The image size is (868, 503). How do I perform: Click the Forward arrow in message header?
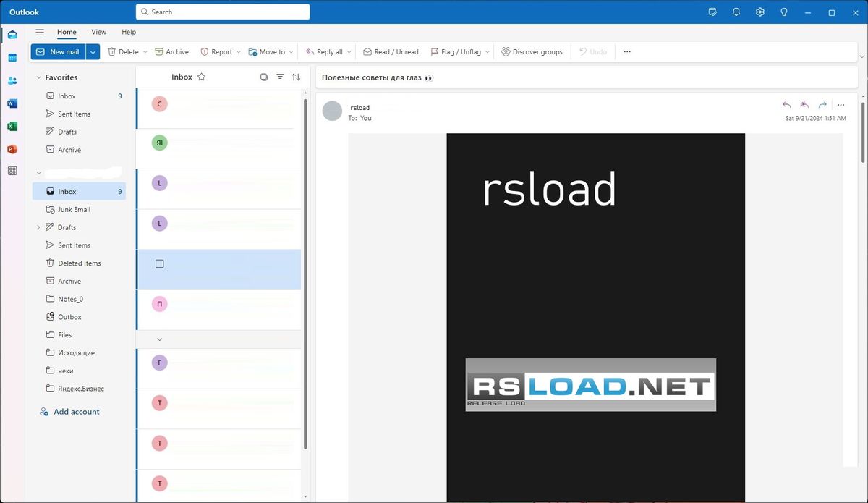(x=822, y=105)
